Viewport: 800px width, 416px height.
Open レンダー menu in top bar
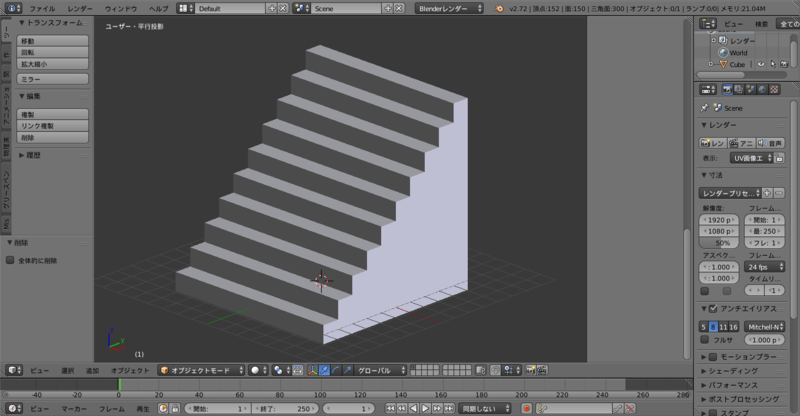coord(80,8)
